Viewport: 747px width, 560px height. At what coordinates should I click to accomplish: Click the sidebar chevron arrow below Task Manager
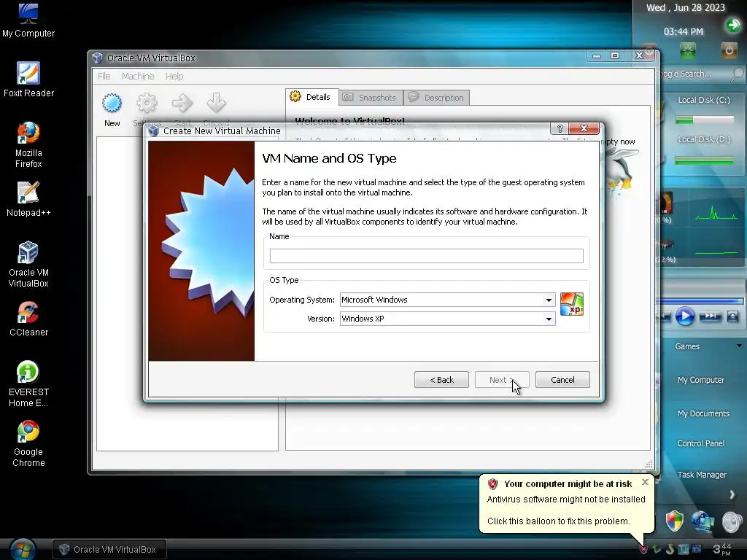tap(732, 495)
